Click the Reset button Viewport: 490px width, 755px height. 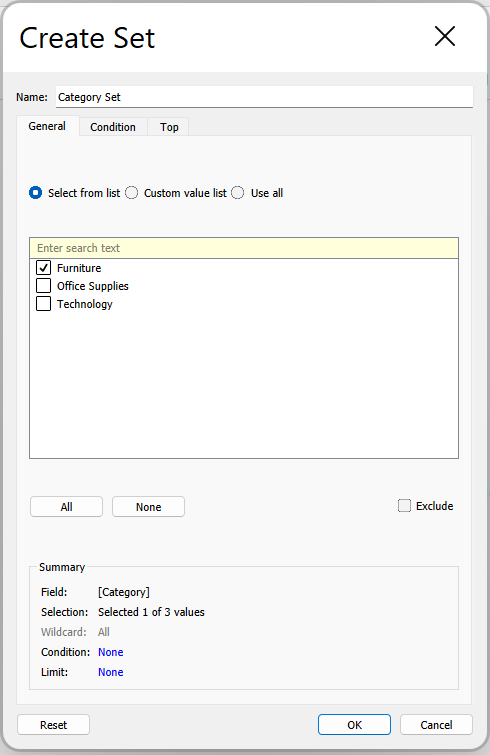click(53, 725)
